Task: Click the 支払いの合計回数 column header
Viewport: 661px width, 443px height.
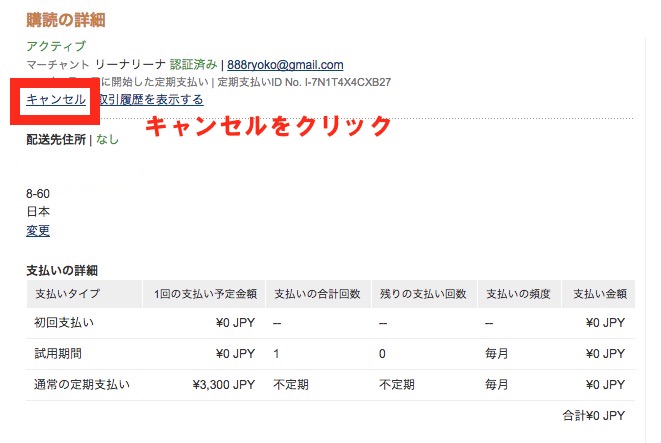Action: (316, 294)
